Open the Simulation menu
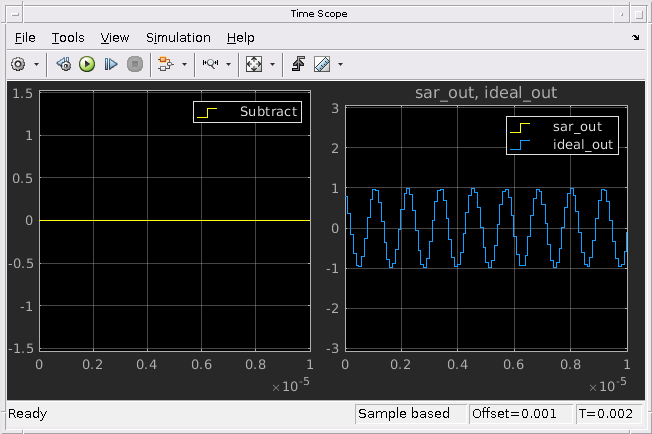Screen dimensions: 652x434 178,38
